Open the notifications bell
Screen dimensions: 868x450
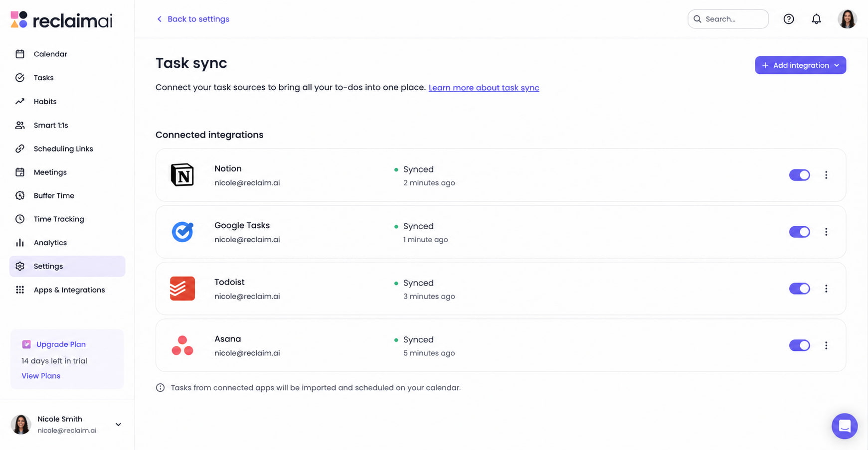pos(816,19)
